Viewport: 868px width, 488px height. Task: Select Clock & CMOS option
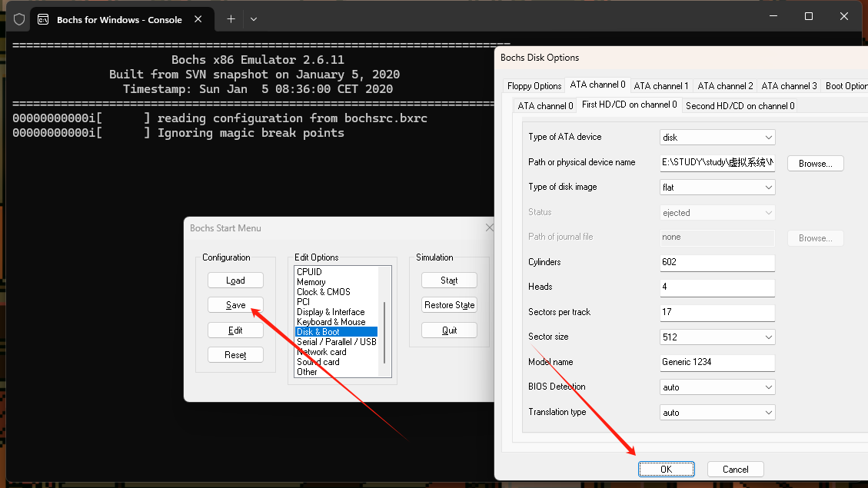tap(323, 291)
